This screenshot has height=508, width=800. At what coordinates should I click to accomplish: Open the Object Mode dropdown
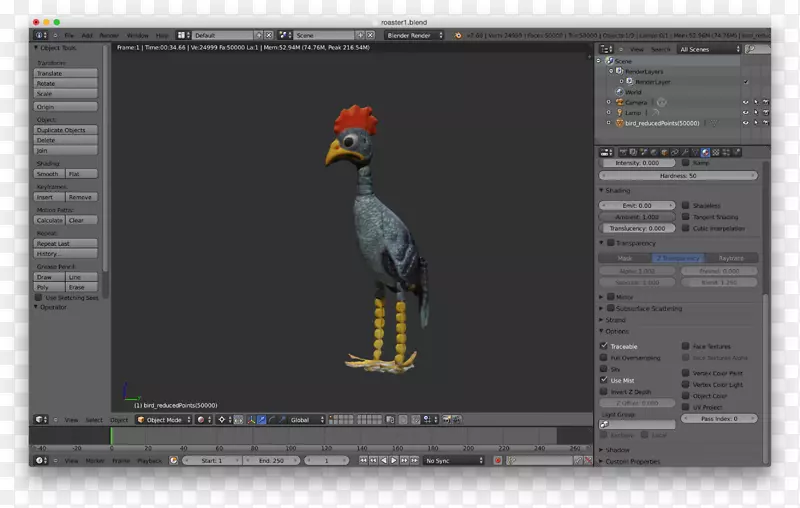164,420
